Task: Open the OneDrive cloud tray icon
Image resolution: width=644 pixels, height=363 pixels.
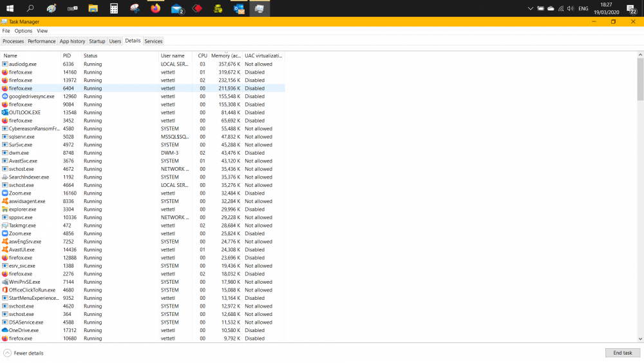Action: [x=551, y=8]
